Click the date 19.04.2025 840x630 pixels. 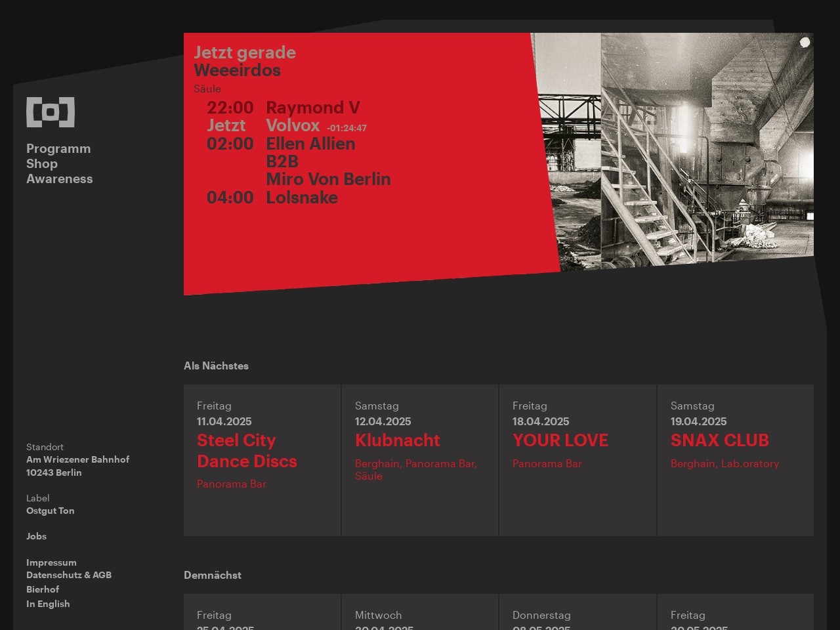[x=699, y=421]
